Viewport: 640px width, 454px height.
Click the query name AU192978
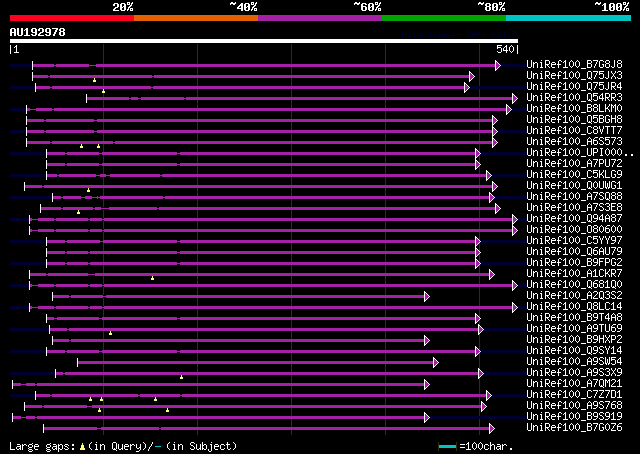click(x=38, y=32)
